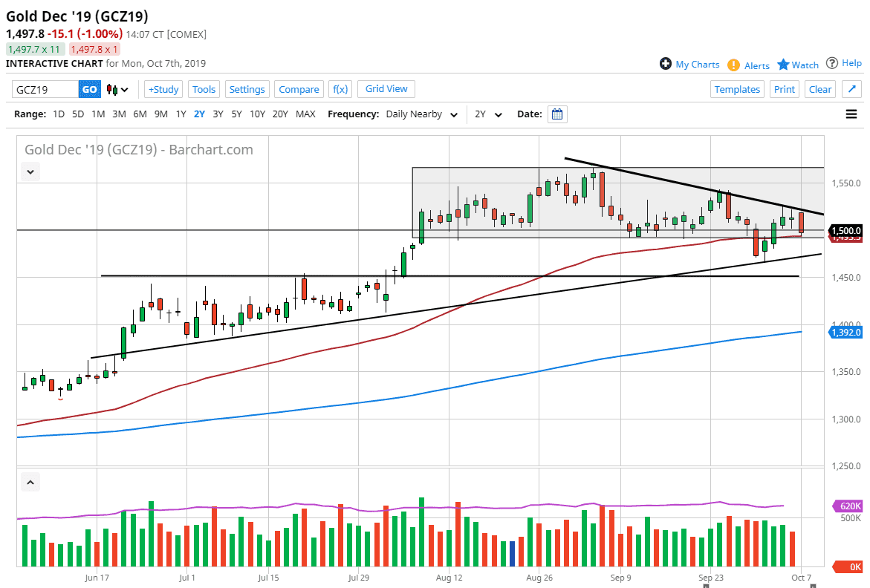Expand the volume pane chevron
This screenshot has width=870, height=588.
pyautogui.click(x=30, y=483)
